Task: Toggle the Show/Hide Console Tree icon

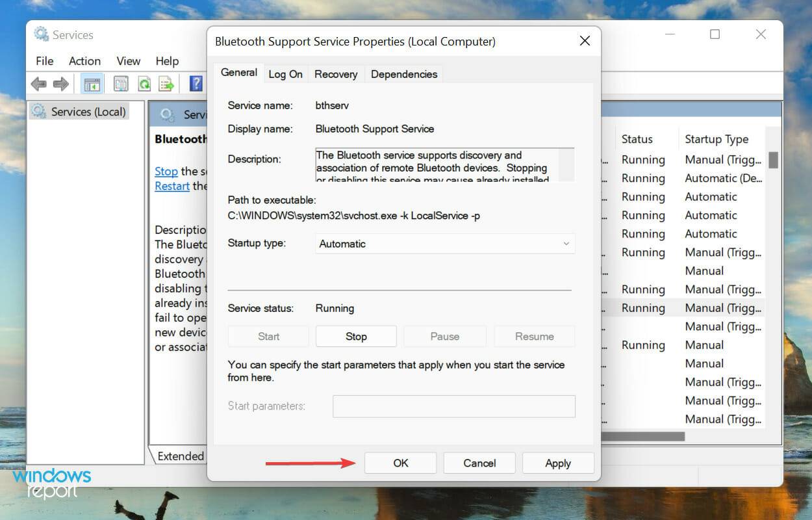Action: pyautogui.click(x=92, y=83)
